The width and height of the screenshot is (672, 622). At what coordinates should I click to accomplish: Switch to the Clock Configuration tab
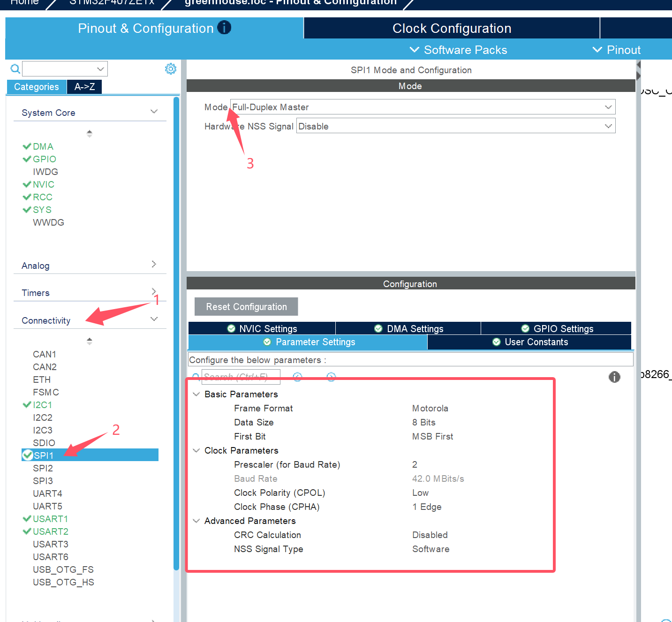[x=451, y=29]
